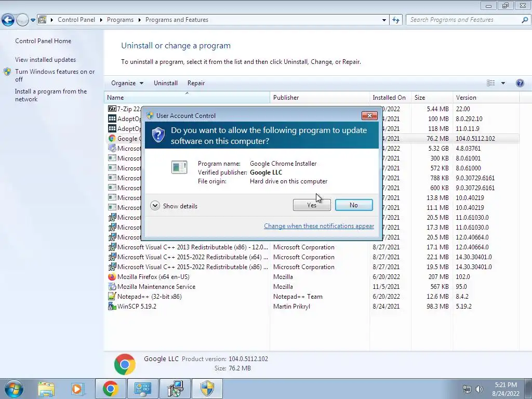Select the Google Chrome list entry icon

click(112, 138)
